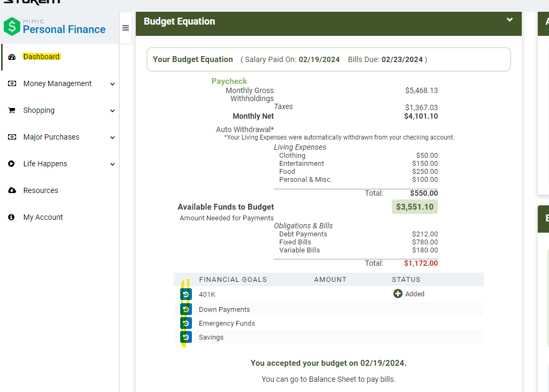
Task: Click the Available Funds to Budget label
Action: [226, 207]
